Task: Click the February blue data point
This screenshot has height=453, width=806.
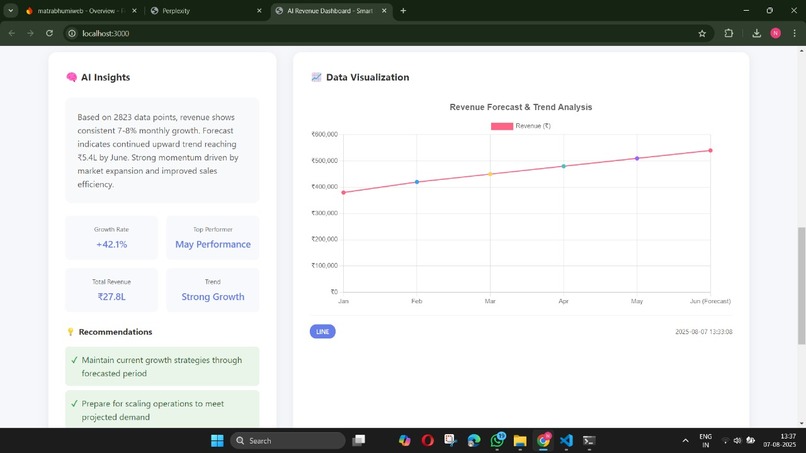Action: [x=417, y=182]
